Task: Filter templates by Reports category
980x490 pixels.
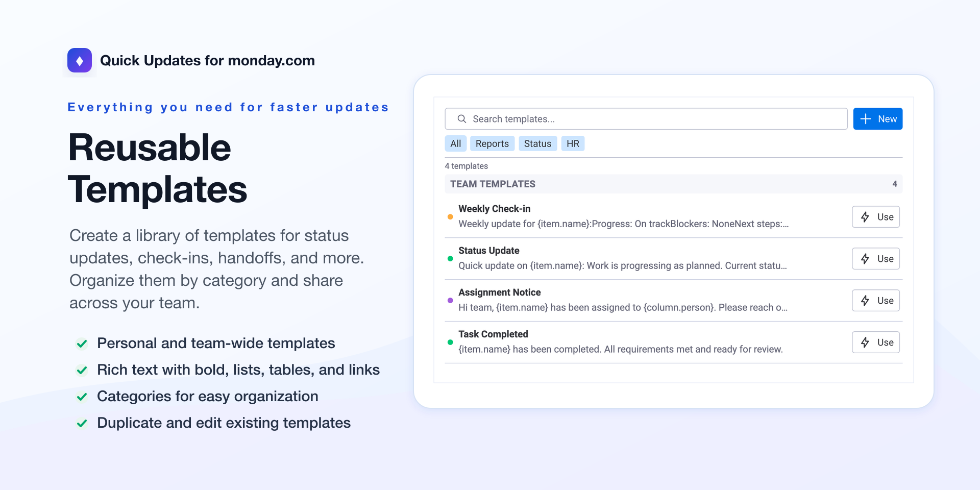Action: coord(492,144)
